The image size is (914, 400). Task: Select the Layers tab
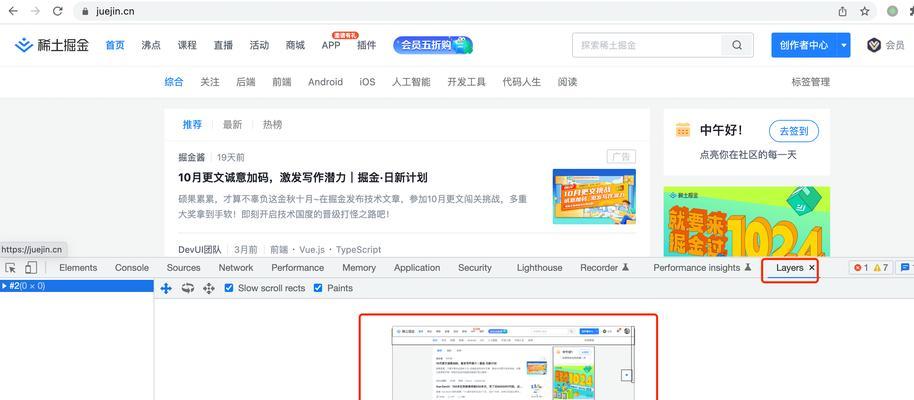[789, 268]
